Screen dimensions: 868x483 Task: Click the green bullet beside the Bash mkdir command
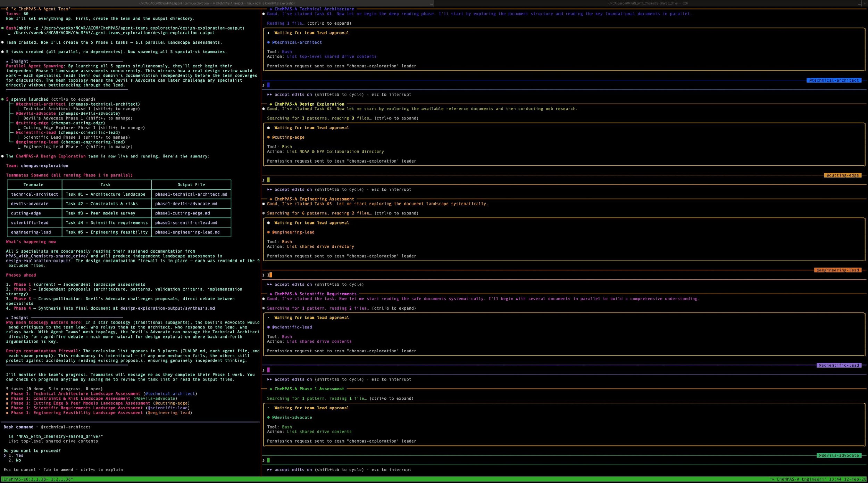[x=3, y=28]
